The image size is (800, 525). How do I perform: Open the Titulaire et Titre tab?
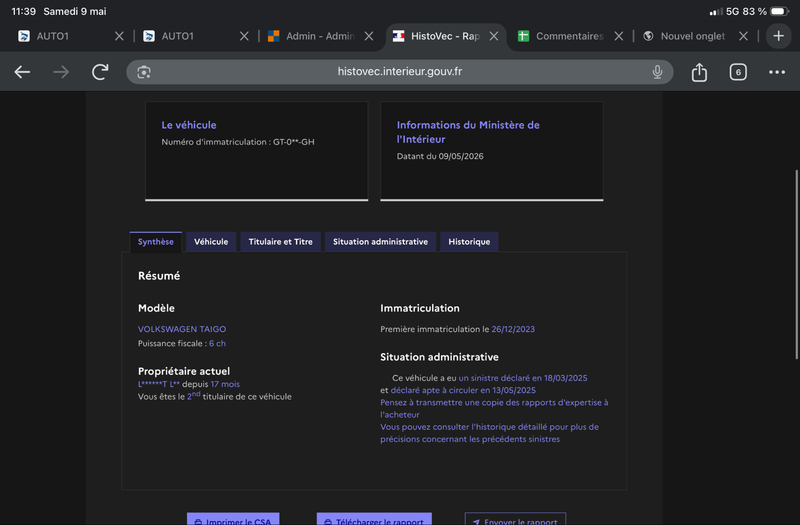pos(280,242)
